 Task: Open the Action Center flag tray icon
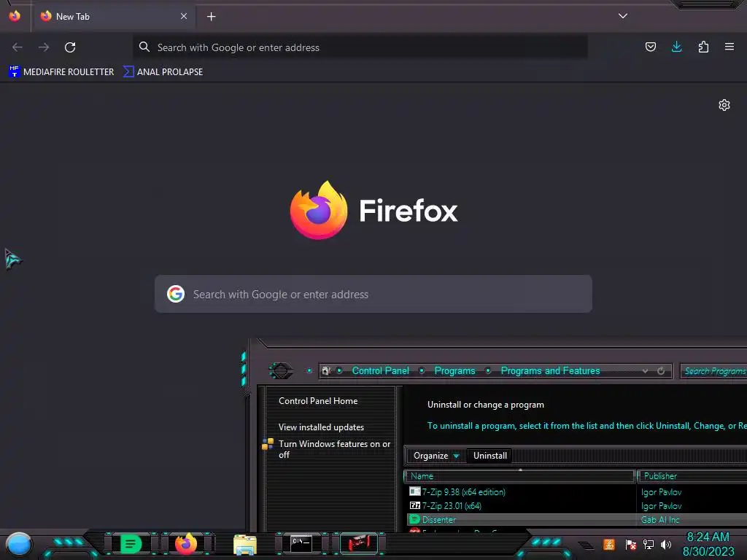(x=631, y=544)
